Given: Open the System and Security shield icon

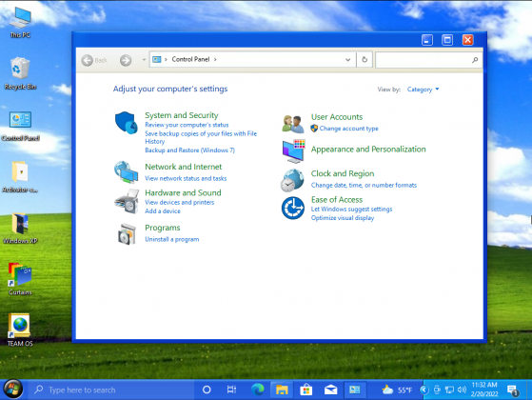Looking at the screenshot, I should [x=127, y=122].
